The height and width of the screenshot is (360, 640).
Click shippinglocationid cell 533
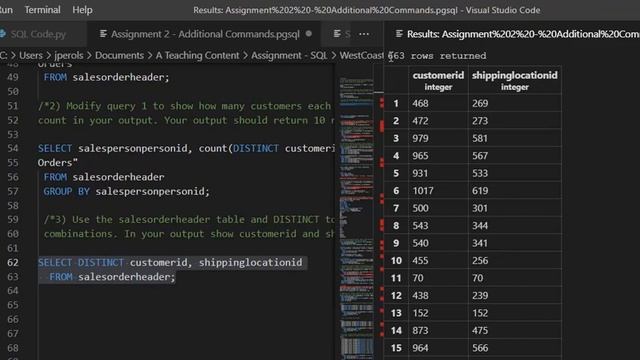(515, 173)
